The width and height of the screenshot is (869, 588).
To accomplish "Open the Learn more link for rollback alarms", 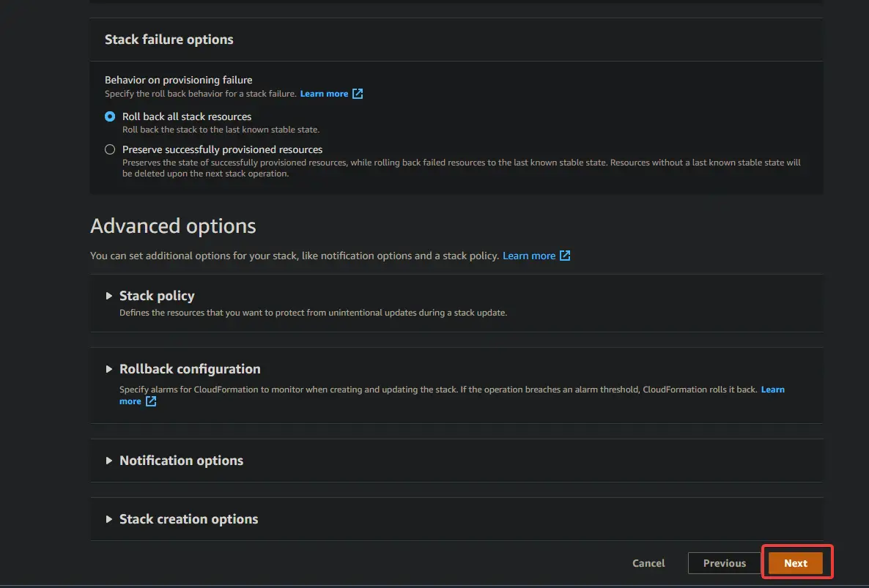I will coord(772,389).
